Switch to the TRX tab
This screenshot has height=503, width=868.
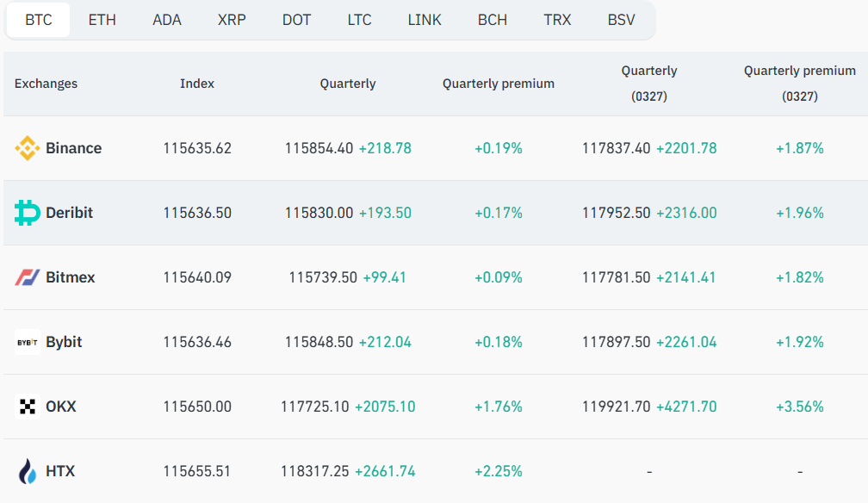click(557, 20)
